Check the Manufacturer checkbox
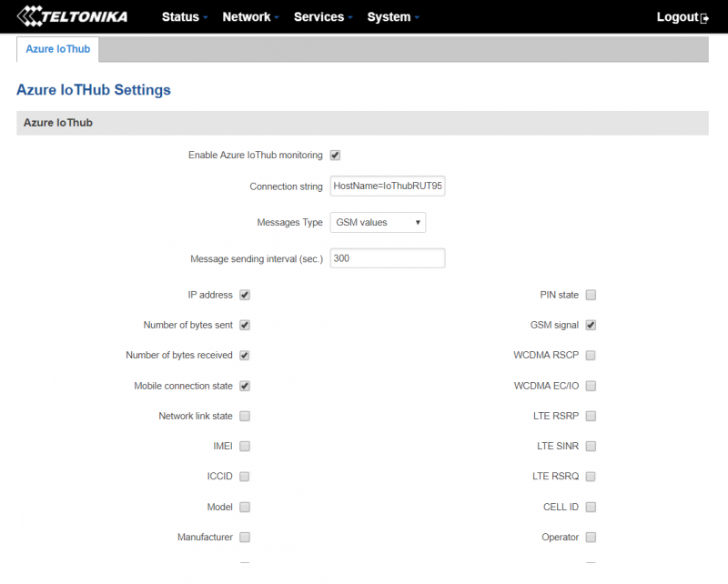 pyautogui.click(x=245, y=537)
